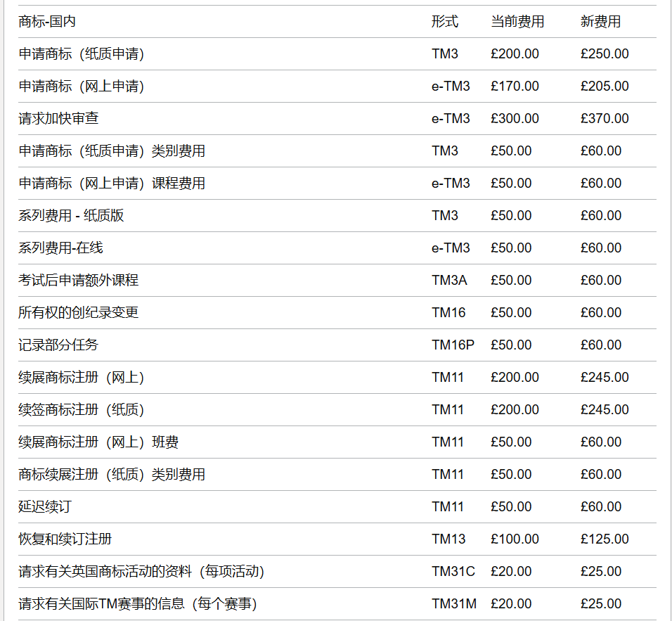Click £60.00 in the TM16 row
The image size is (672, 621).
point(601,313)
